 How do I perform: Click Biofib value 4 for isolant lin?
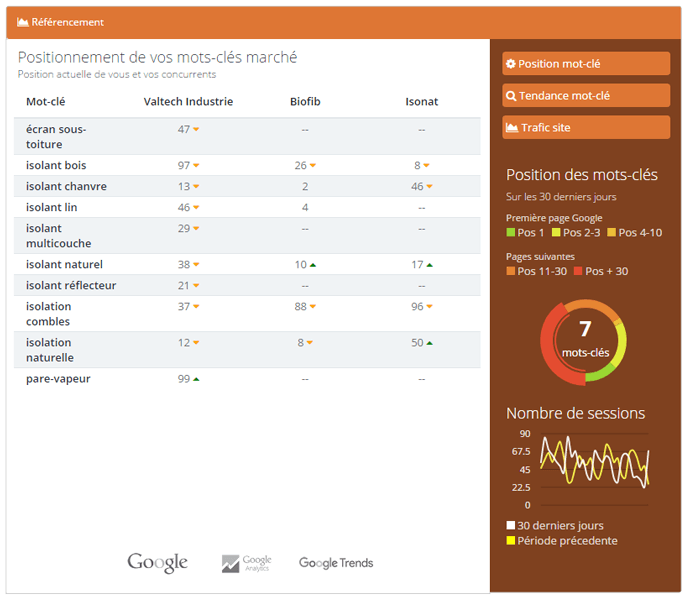[305, 207]
